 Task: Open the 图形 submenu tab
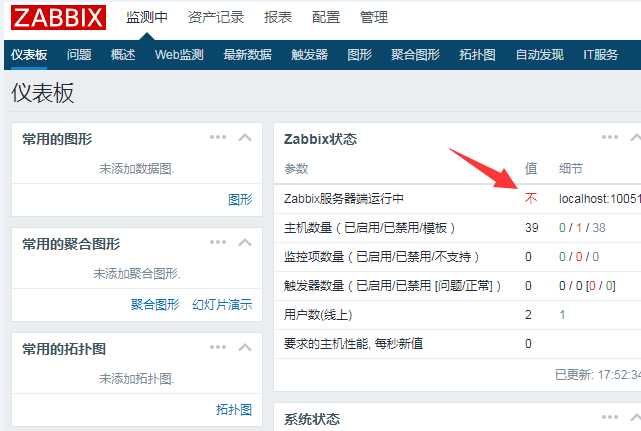pos(360,55)
